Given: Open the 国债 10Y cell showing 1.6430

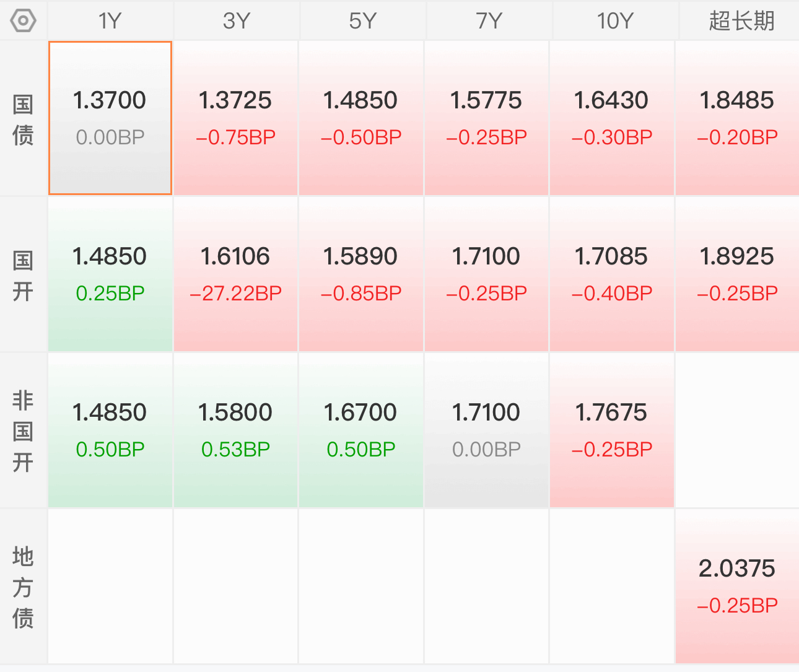Looking at the screenshot, I should [612, 118].
